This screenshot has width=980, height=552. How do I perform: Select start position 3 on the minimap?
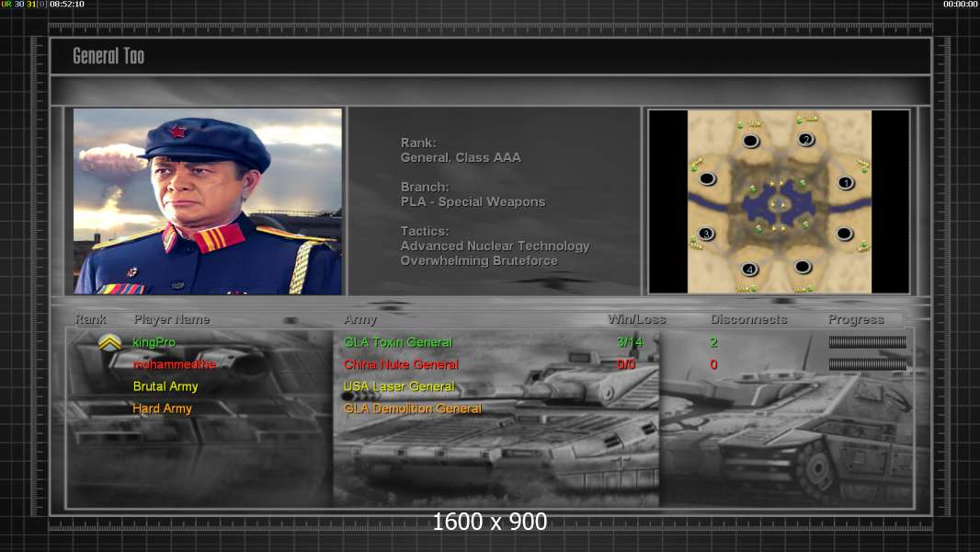pyautogui.click(x=706, y=234)
